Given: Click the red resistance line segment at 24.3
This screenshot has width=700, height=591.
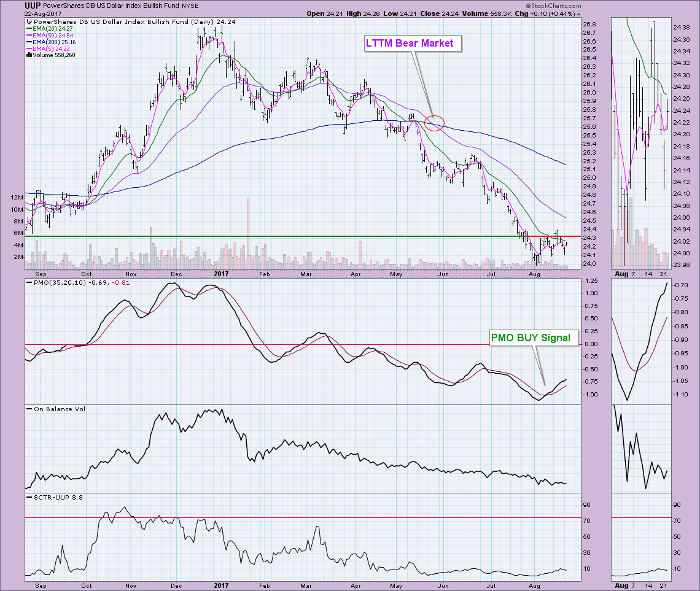Looking at the screenshot, I should (x=570, y=236).
